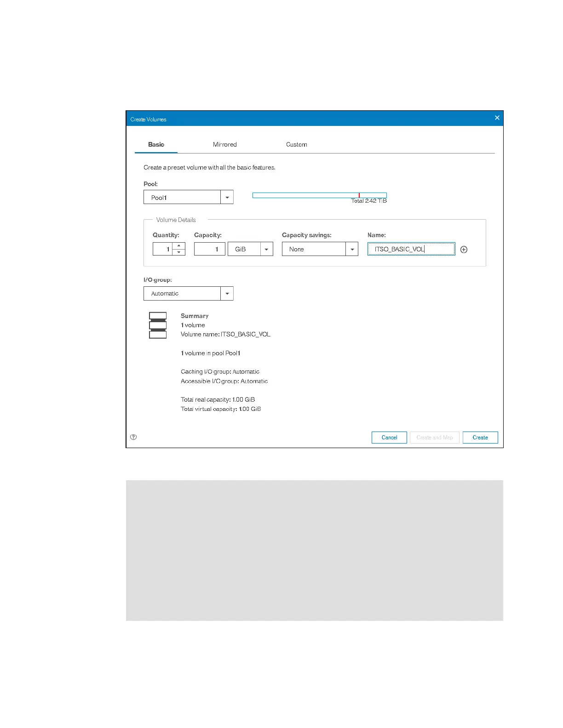The width and height of the screenshot is (563, 728).
Task: Click Volume name: ITSO_BASIC_VOL summary text
Action: pyautogui.click(x=225, y=334)
